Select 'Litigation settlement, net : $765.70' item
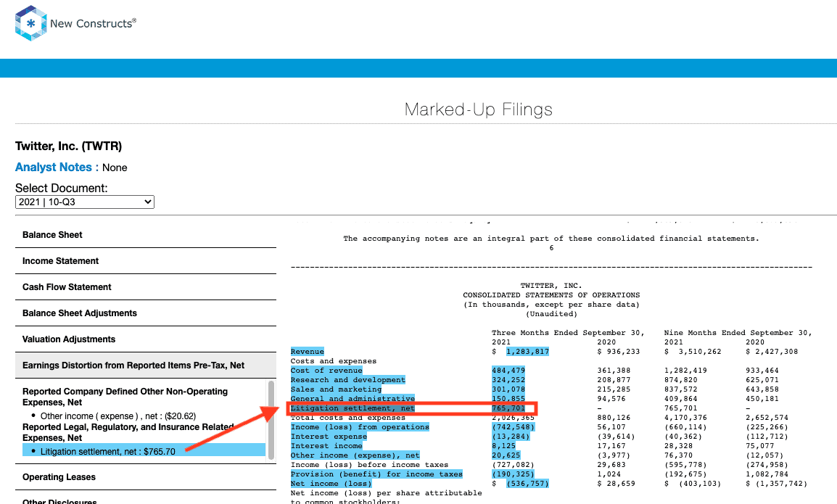This screenshot has height=504, width=837. [144, 451]
